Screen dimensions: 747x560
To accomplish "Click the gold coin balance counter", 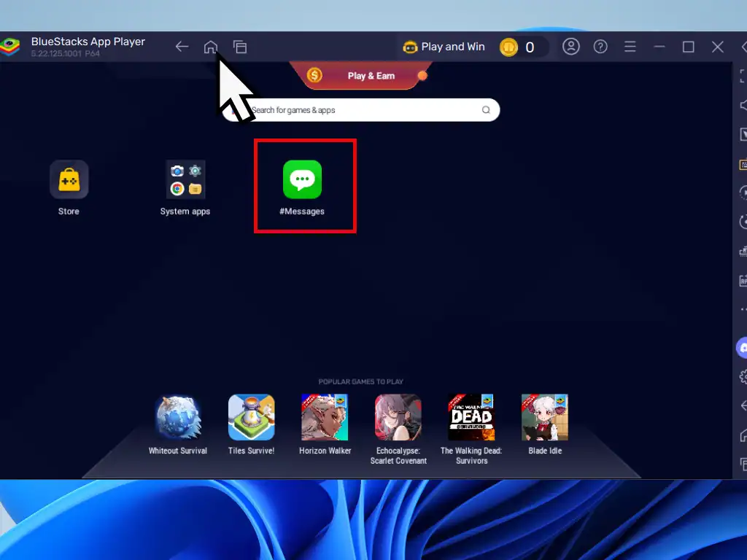I will coord(521,47).
